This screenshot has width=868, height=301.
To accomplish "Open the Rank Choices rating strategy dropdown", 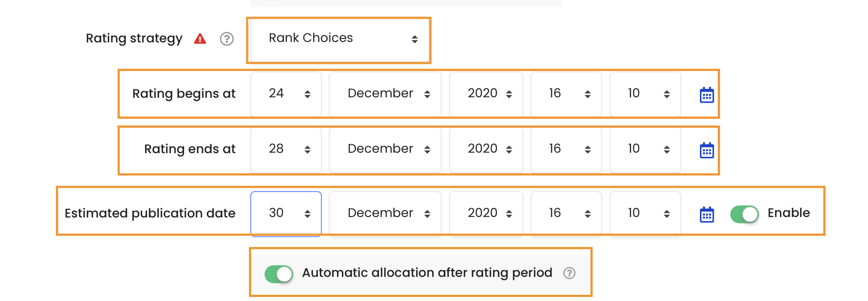I will [x=339, y=39].
